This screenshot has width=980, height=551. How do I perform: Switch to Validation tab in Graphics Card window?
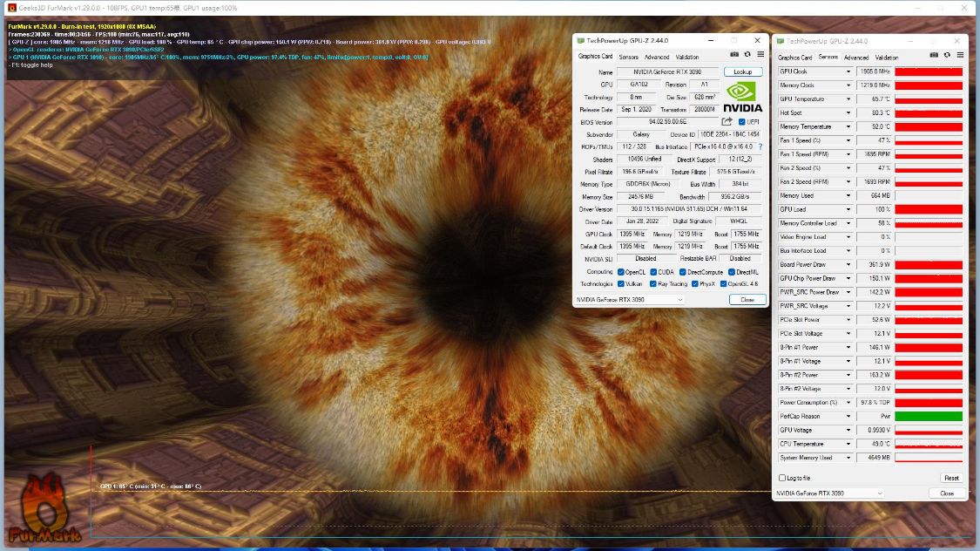coord(687,58)
